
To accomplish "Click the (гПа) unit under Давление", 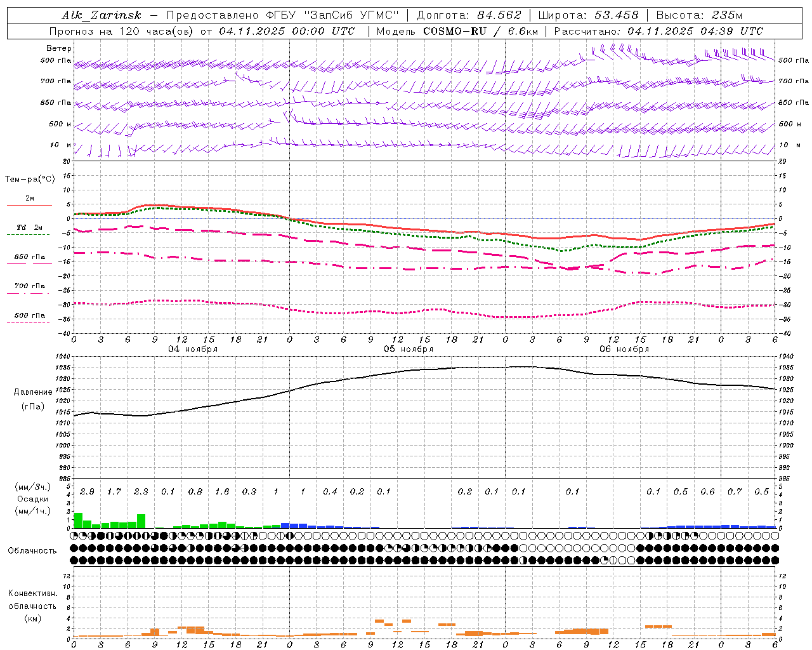I will 33,406.
